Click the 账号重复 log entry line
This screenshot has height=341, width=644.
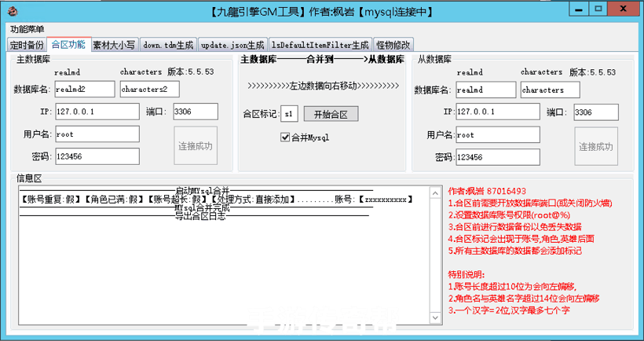[217, 200]
